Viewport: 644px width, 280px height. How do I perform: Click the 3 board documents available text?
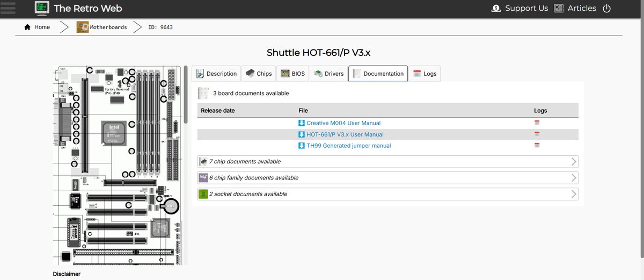click(x=251, y=93)
